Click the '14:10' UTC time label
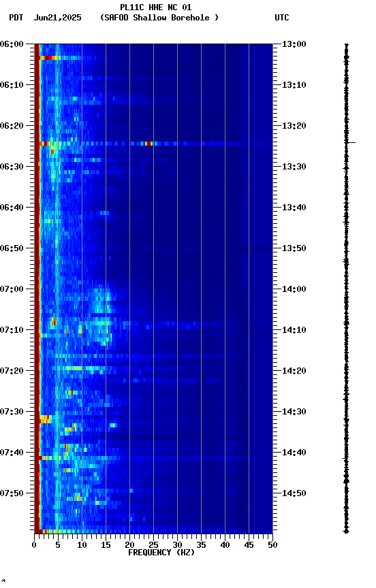Viewport: 376px width, 588px height. coord(294,330)
